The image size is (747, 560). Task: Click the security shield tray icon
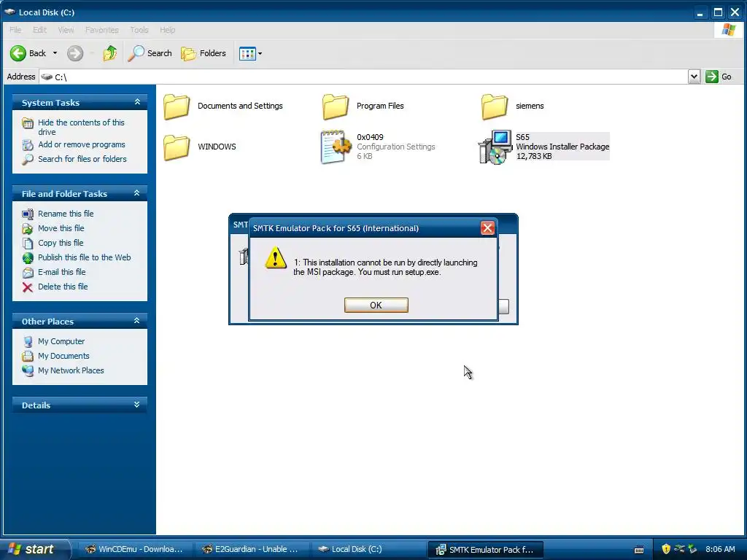[665, 550]
